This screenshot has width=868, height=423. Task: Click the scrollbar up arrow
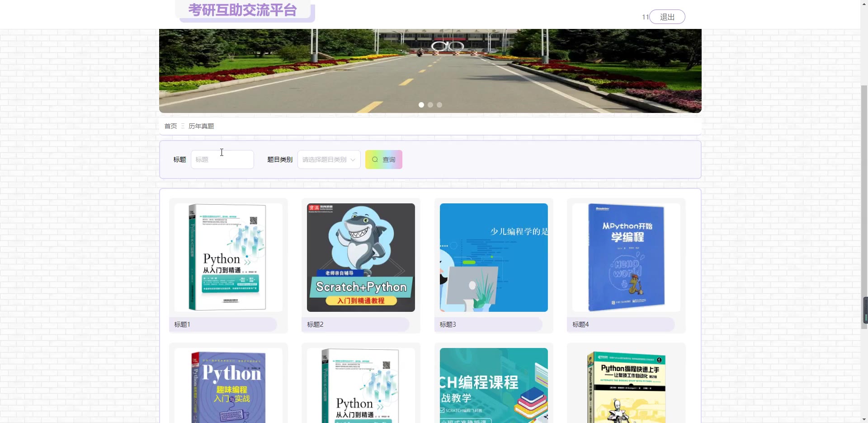click(x=864, y=4)
